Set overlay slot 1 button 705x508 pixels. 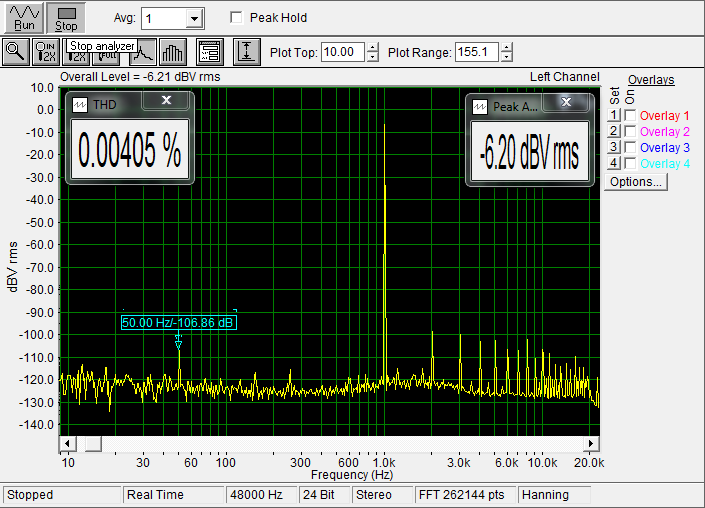click(614, 115)
